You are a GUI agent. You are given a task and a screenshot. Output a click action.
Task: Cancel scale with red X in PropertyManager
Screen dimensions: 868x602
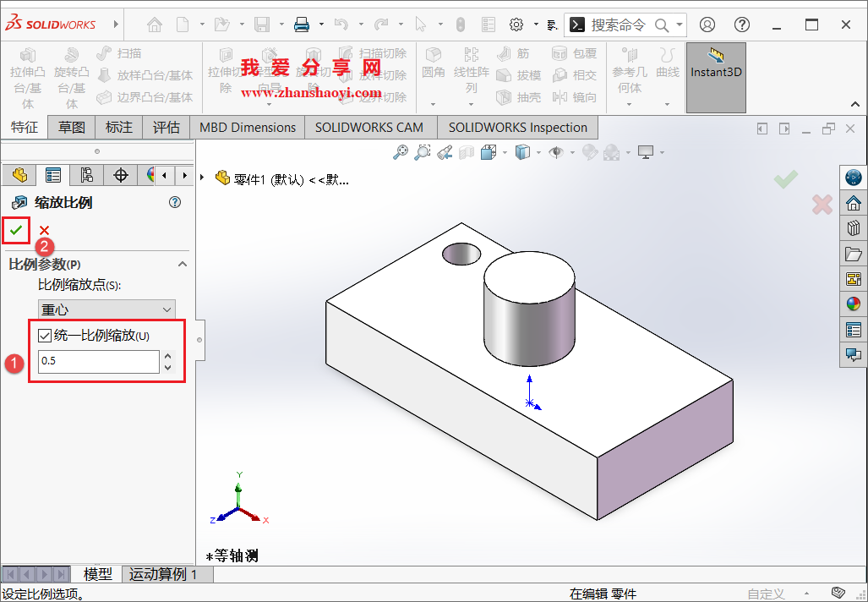(44, 230)
